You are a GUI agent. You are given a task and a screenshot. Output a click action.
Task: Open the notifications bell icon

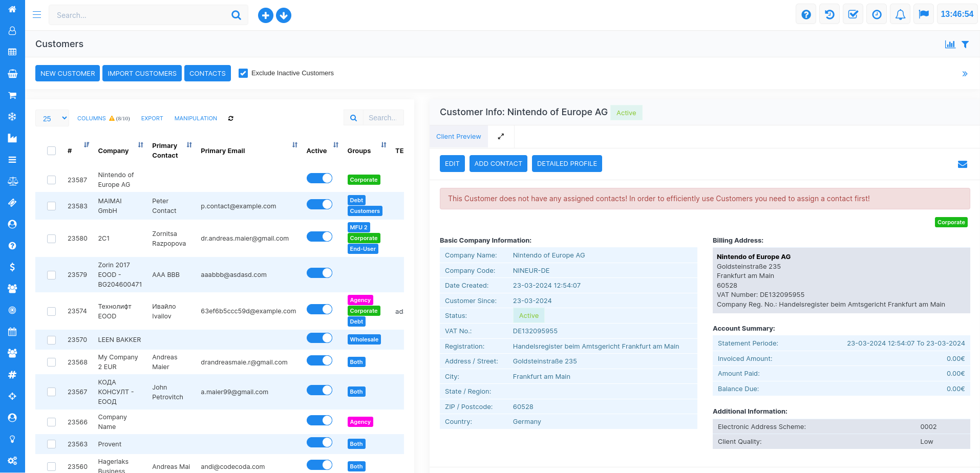tap(900, 15)
